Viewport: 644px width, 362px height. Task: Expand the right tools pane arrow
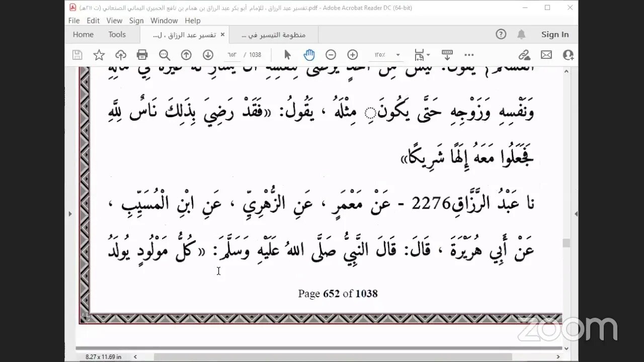[x=576, y=214]
